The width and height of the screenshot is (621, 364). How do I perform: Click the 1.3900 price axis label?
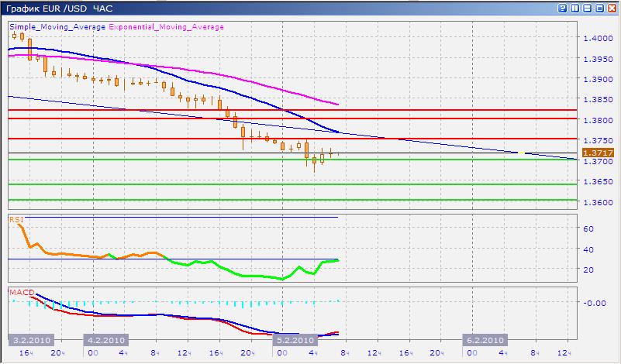click(x=598, y=79)
